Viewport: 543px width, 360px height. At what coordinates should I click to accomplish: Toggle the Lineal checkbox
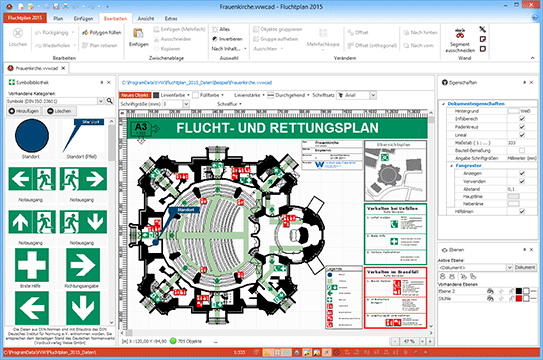pyautogui.click(x=522, y=135)
